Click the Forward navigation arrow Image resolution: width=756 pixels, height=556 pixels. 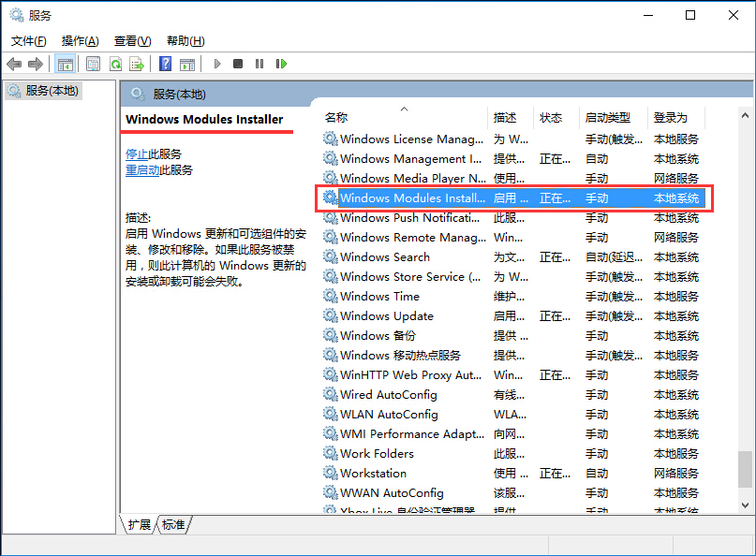pyautogui.click(x=36, y=63)
